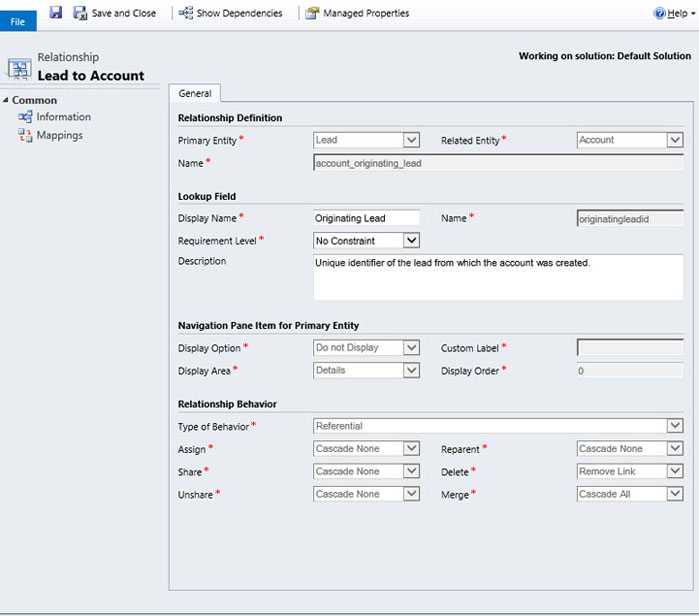Select Mappings in the navigation pane
Screen dimensions: 699x616
(59, 136)
